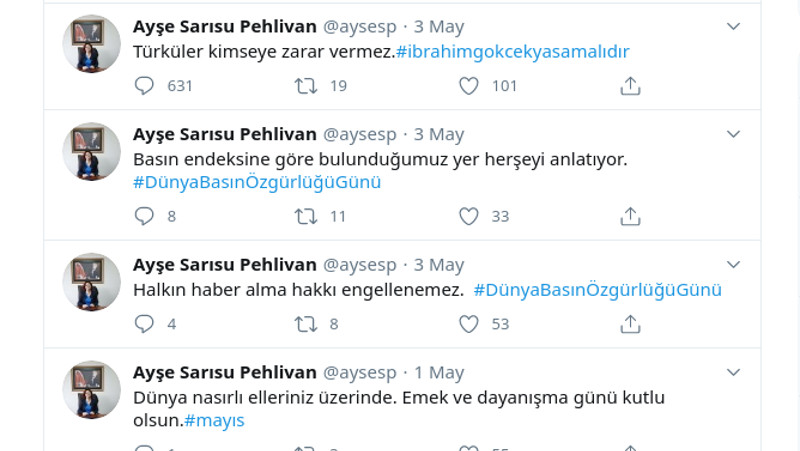800x451 pixels.
Task: Like the tweet with 101 likes
Action: (469, 86)
